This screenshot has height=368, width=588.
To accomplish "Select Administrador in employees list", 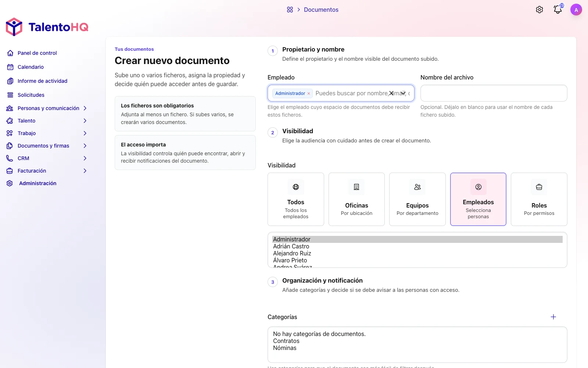I will point(417,239).
